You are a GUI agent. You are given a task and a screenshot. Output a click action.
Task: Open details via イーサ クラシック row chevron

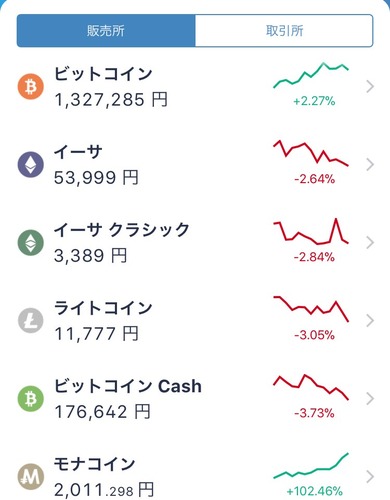point(370,243)
